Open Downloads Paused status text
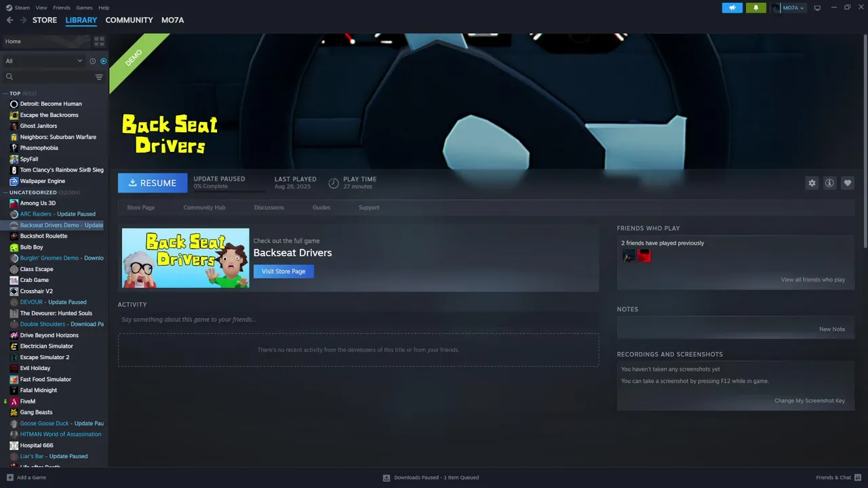The height and width of the screenshot is (488, 868). [x=437, y=477]
